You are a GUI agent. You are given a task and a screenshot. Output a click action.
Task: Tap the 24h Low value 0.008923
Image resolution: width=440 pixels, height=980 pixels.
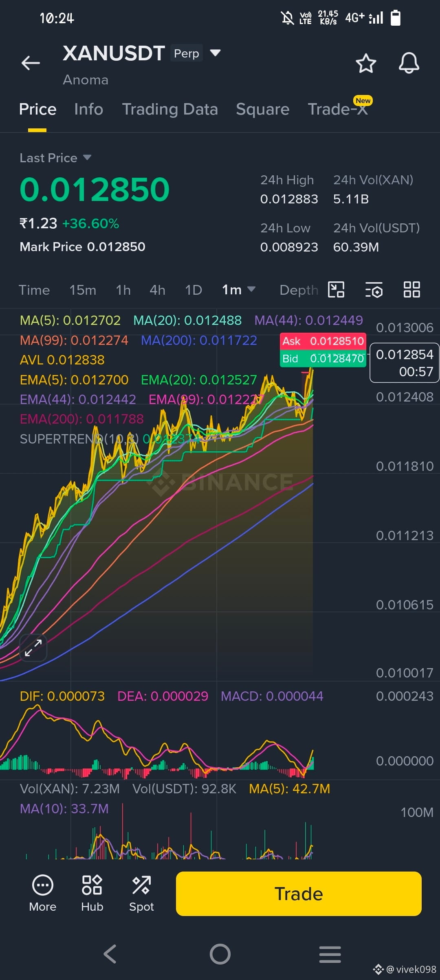(x=289, y=247)
